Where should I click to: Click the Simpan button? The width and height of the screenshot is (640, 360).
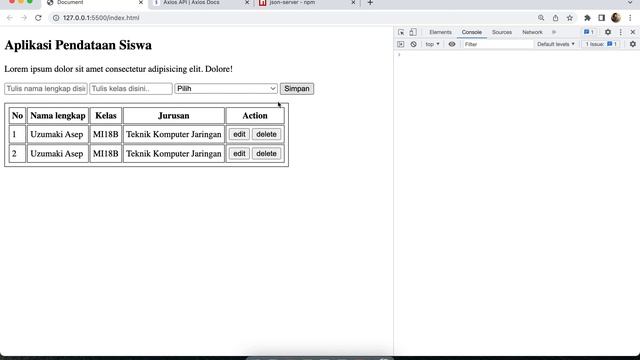click(x=297, y=89)
